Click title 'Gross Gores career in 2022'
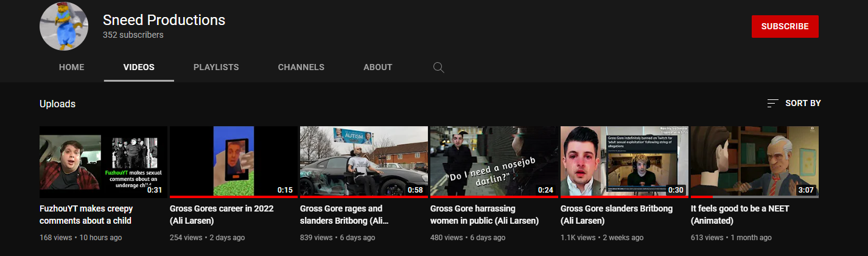Screen dimensions: 868x256 (x=222, y=215)
